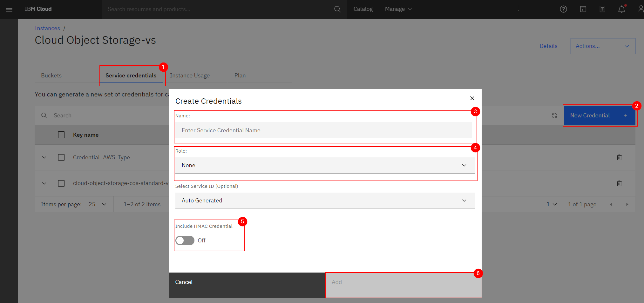Click the search icon in credentials table
Screen dimensions: 644x303
point(44,115)
